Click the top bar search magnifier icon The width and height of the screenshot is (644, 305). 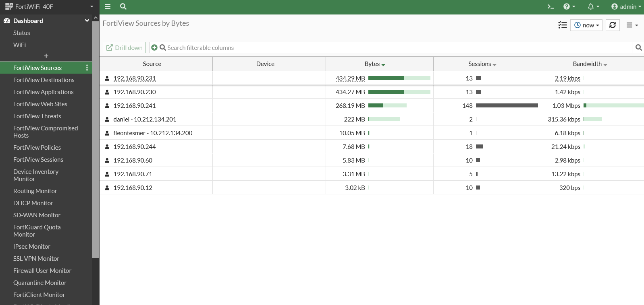point(123,6)
